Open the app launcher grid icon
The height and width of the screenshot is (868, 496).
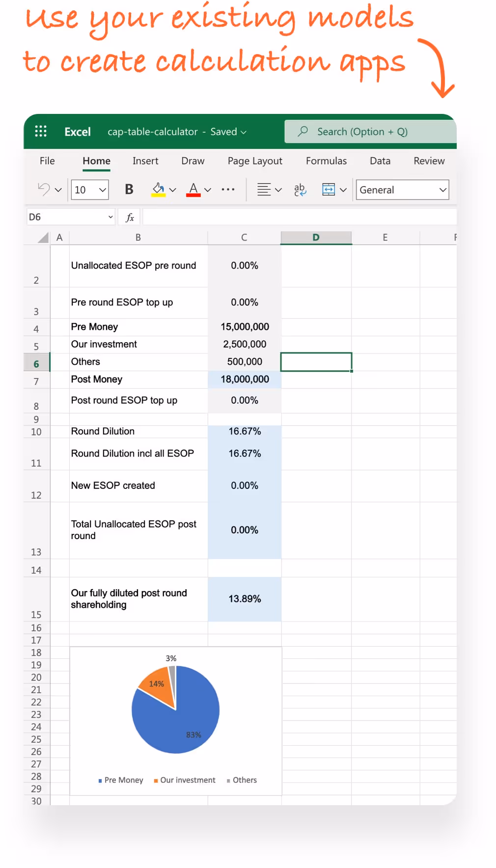pyautogui.click(x=41, y=131)
